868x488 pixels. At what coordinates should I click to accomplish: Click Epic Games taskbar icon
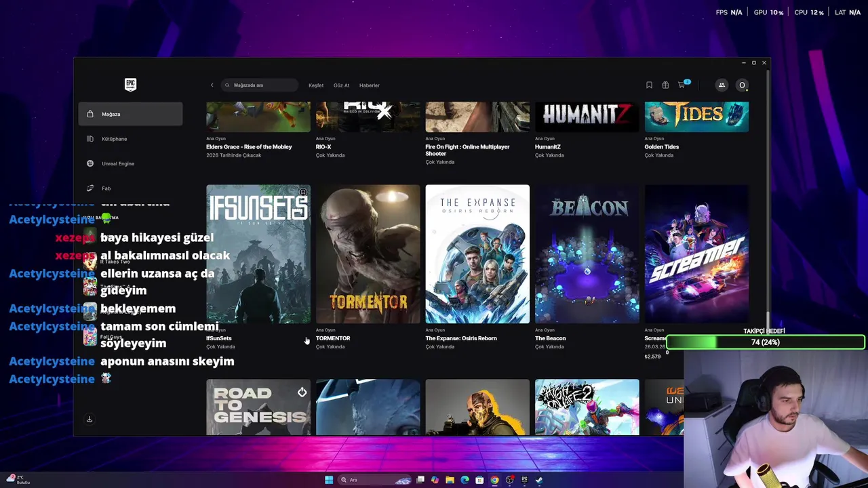pos(524,480)
